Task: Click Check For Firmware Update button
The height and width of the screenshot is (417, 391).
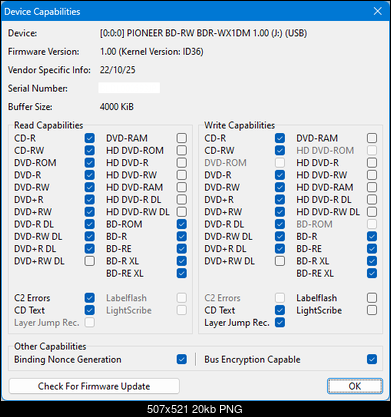Action: click(x=94, y=386)
